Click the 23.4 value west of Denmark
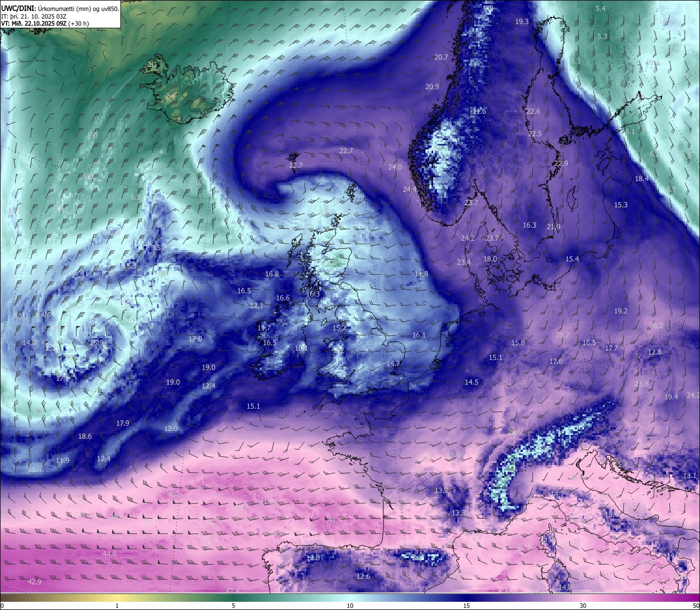Screen dimensions: 700x610 tap(464, 262)
